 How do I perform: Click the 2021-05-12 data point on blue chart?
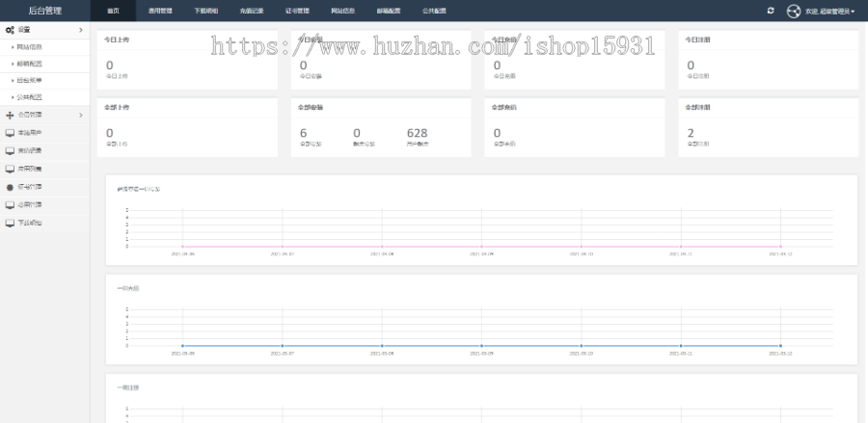pos(780,345)
